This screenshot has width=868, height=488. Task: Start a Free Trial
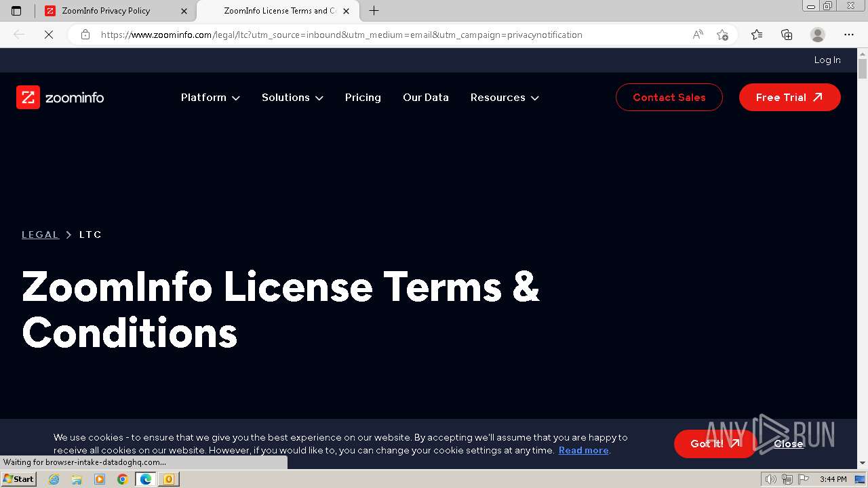pos(790,98)
